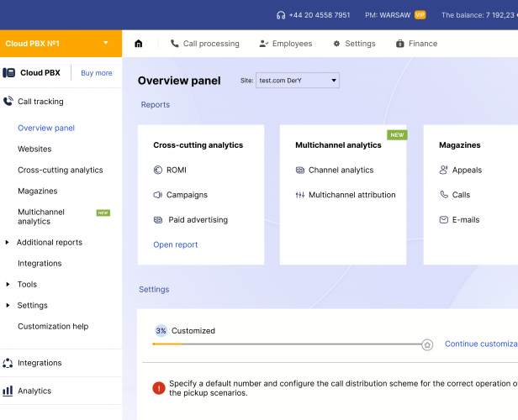Click the Paid advertising icon

pyautogui.click(x=158, y=220)
